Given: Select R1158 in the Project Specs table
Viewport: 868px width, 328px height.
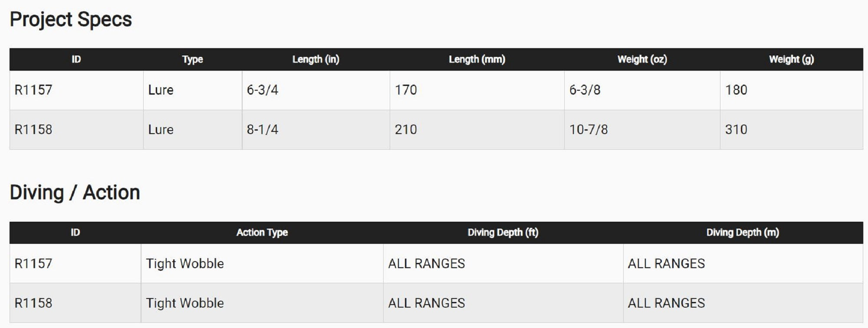Looking at the screenshot, I should pos(33,130).
